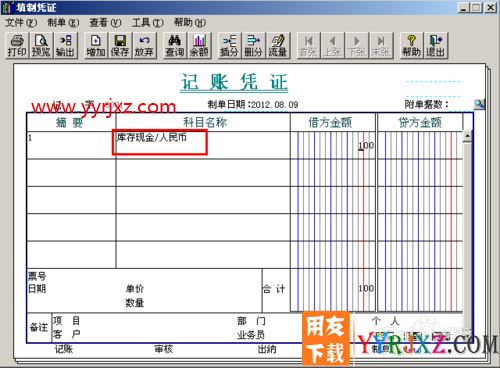Click magnifier lookup beside 附单据数
Image resolution: width=500 pixels, height=368 pixels.
[479, 104]
